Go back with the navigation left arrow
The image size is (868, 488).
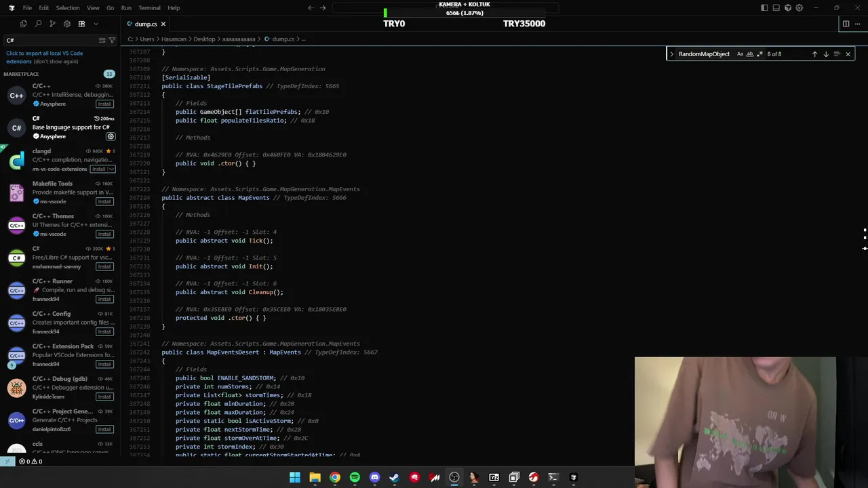tap(311, 7)
